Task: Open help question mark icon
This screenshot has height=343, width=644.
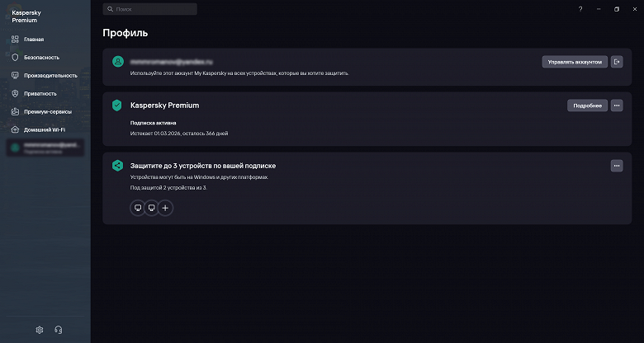Action: pyautogui.click(x=580, y=9)
